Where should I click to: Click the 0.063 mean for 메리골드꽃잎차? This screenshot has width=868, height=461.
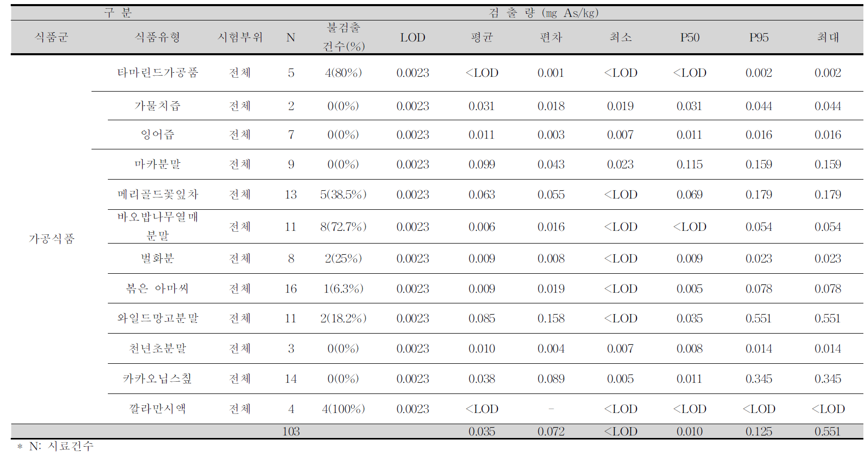(482, 194)
